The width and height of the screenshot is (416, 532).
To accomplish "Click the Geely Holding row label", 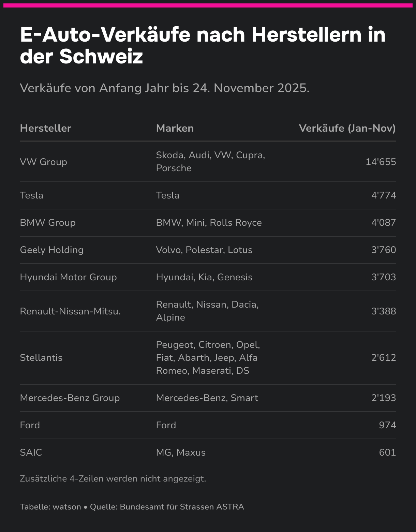I will pos(51,250).
